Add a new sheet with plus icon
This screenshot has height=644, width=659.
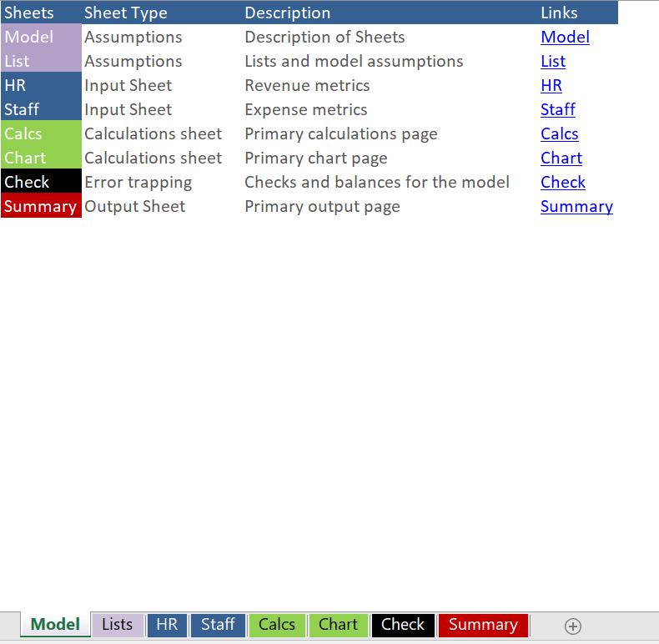tap(573, 626)
